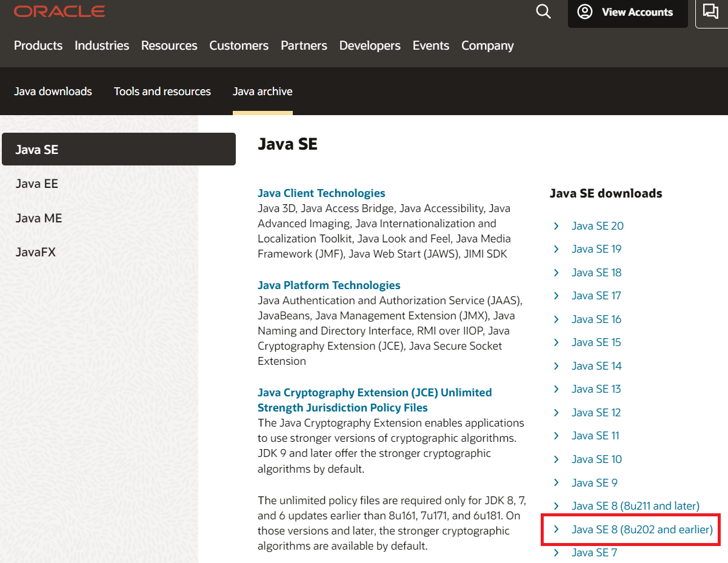The width and height of the screenshot is (728, 563).
Task: Open the Partners menu
Action: (304, 45)
